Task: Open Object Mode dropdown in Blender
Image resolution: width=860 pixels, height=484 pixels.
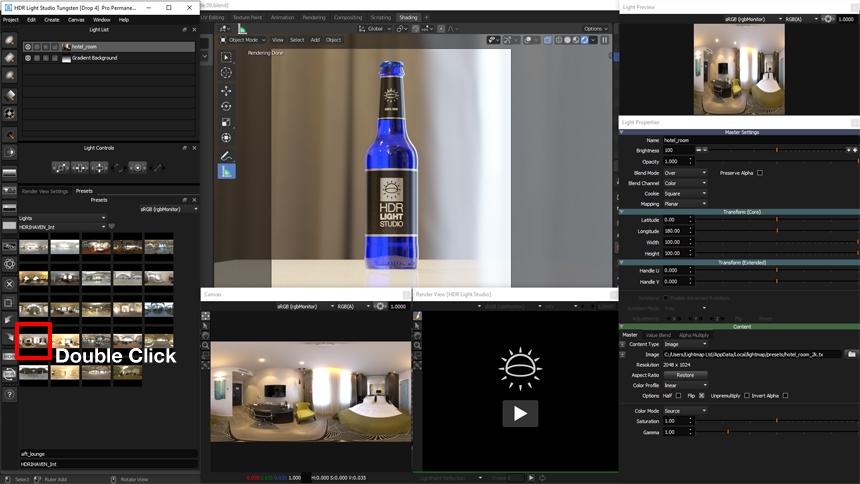Action: (x=242, y=40)
